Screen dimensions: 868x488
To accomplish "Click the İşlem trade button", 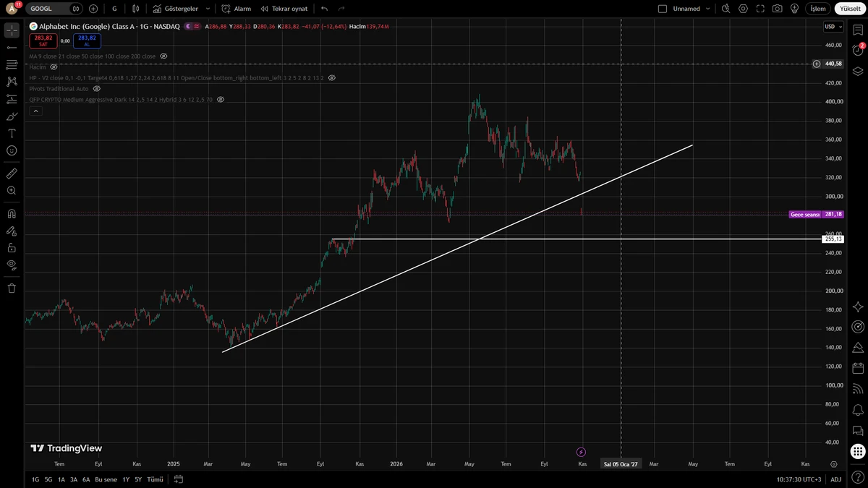I will point(817,9).
